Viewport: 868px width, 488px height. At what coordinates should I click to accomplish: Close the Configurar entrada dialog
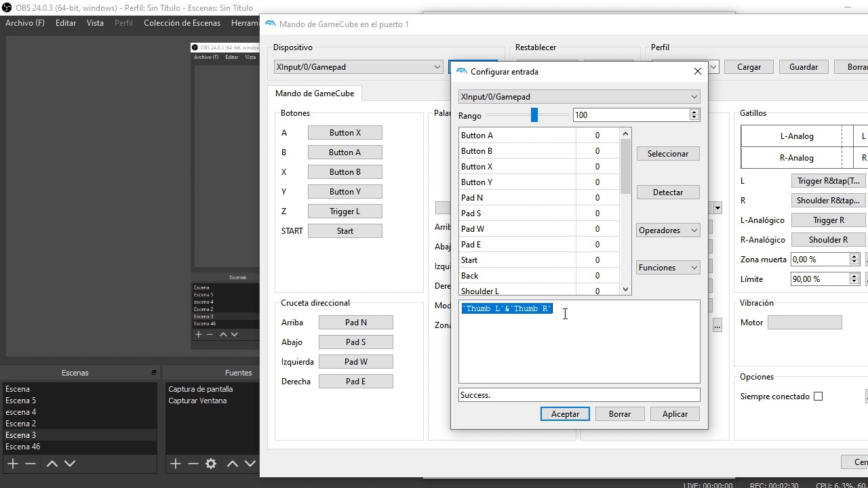pos(698,71)
